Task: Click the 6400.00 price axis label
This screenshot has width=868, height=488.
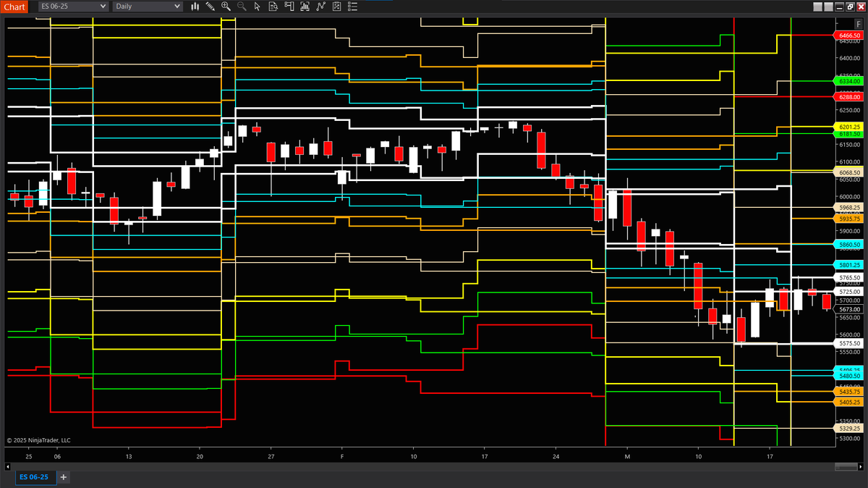Action: tap(850, 58)
